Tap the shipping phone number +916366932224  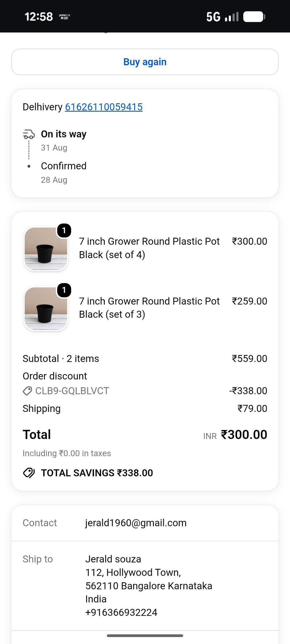[121, 612]
